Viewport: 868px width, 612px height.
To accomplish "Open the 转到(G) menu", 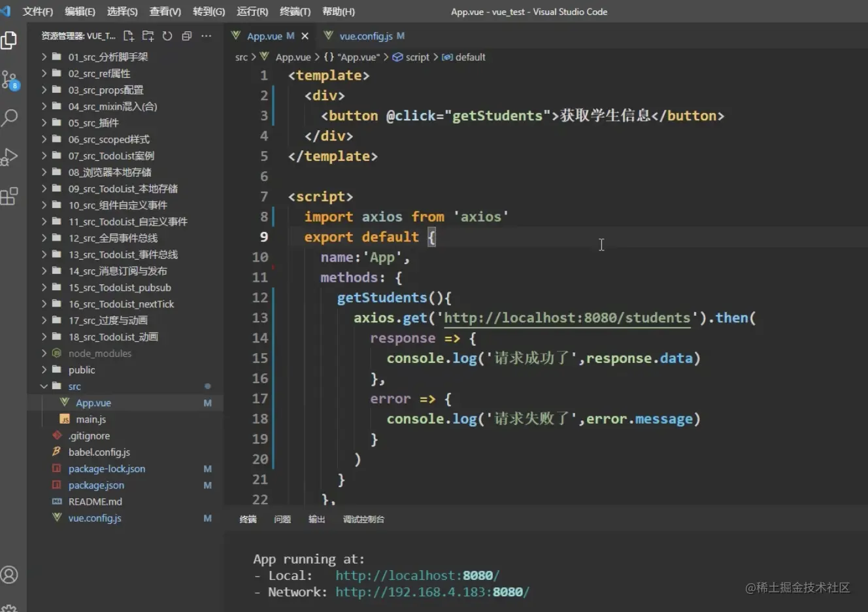I will pos(209,12).
